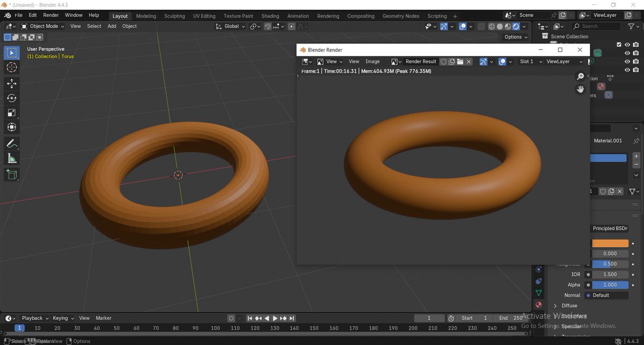Switch to the Shading workspace tab

click(x=270, y=16)
